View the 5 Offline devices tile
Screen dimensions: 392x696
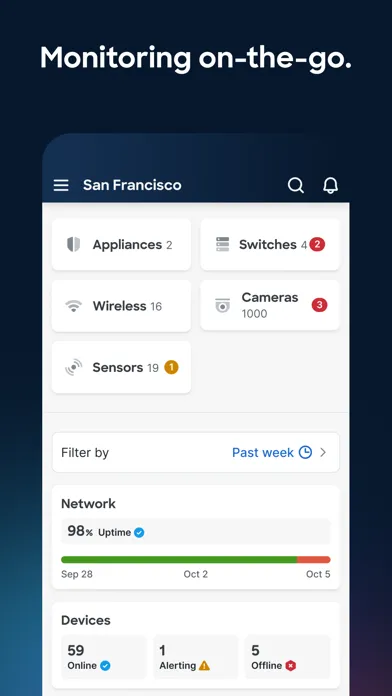[x=288, y=656]
